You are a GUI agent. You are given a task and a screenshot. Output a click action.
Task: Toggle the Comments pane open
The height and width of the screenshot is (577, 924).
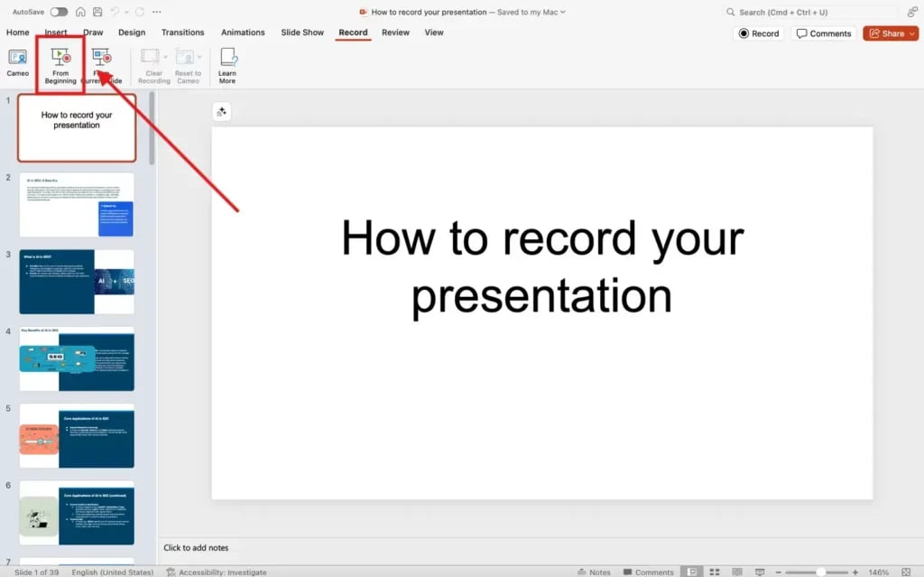coord(648,571)
